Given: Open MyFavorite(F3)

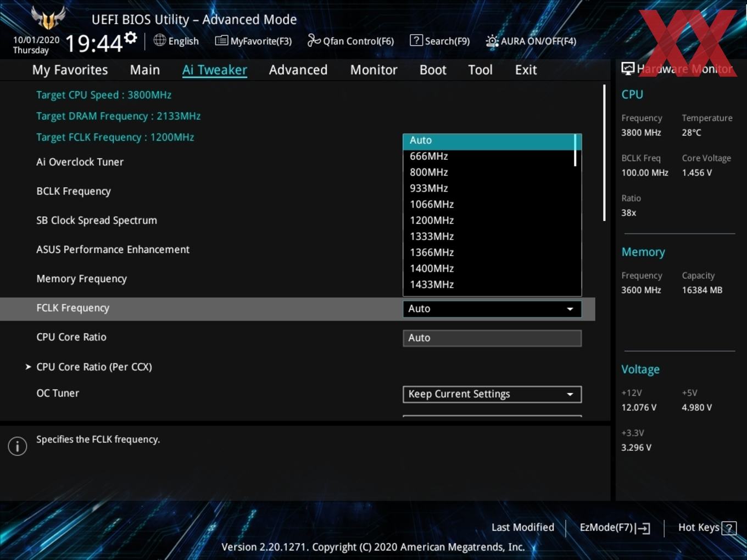Looking at the screenshot, I should coord(253,41).
